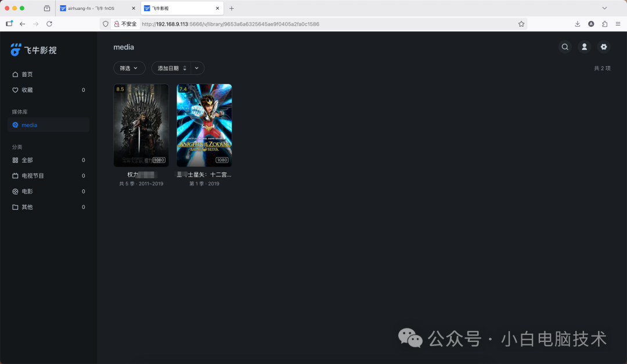Bookmark this page with star icon
Image resolution: width=627 pixels, height=364 pixels.
coord(521,24)
